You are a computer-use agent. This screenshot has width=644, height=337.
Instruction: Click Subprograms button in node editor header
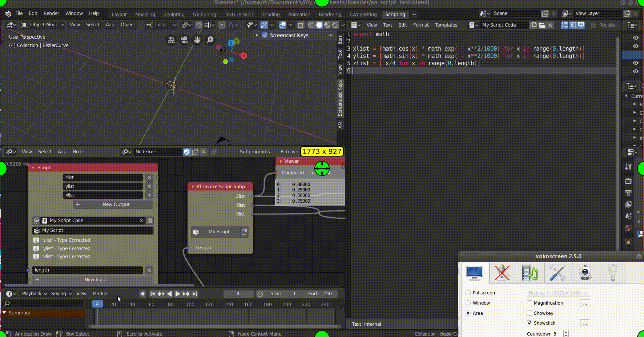[x=255, y=152]
